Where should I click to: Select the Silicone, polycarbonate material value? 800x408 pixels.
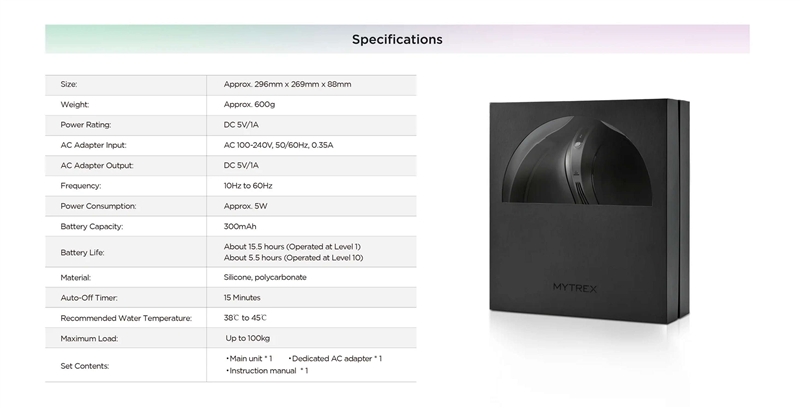point(265,277)
